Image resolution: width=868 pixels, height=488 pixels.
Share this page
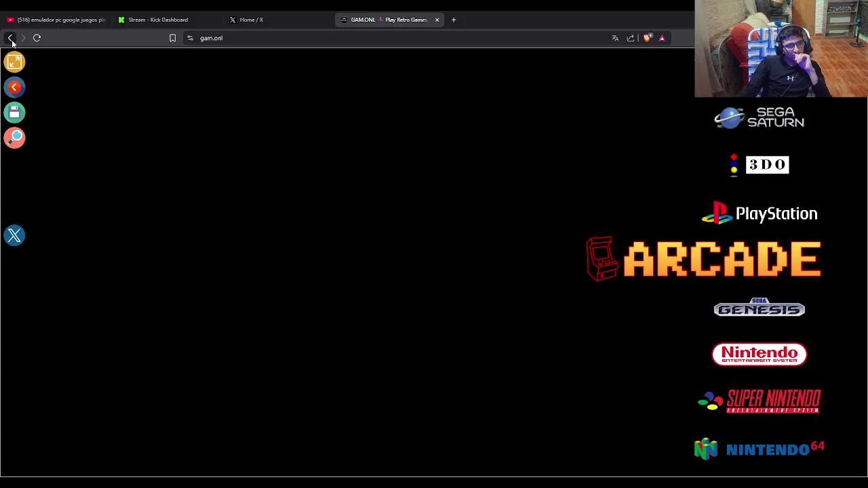tap(631, 38)
